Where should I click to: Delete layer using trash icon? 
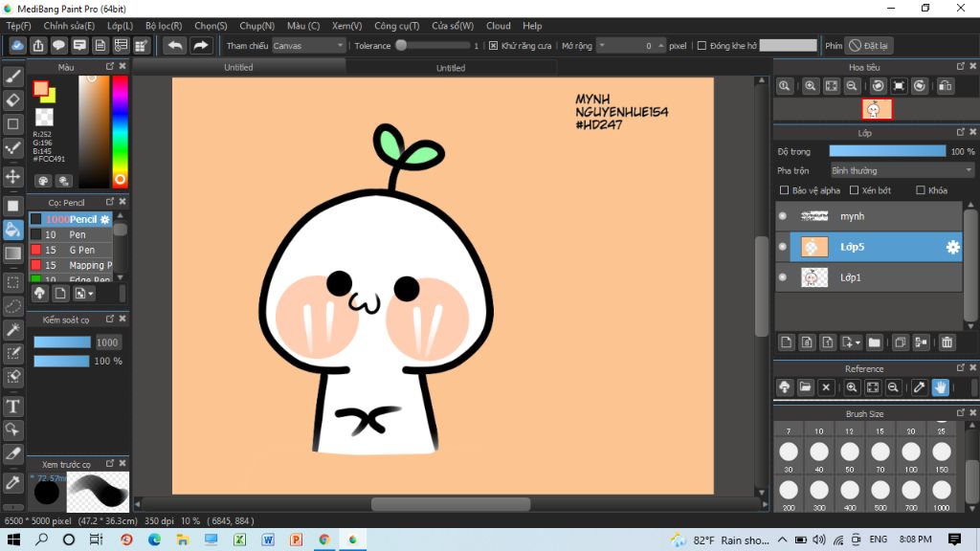[947, 342]
